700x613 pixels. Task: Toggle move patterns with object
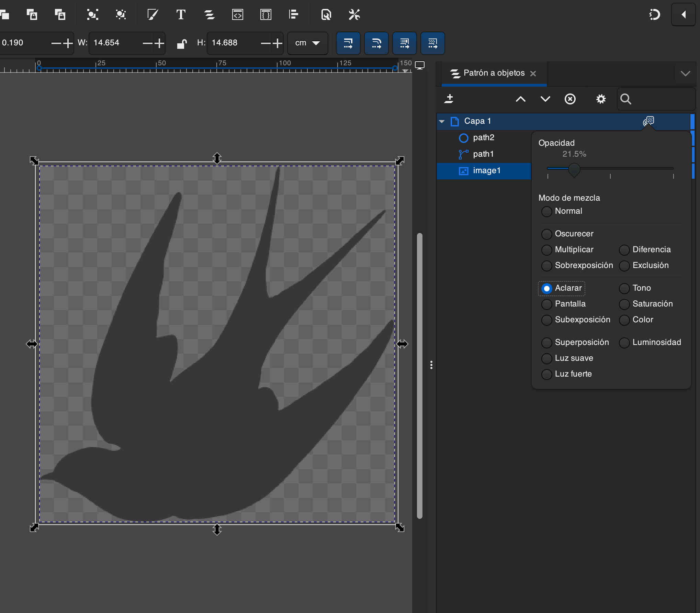click(x=433, y=43)
